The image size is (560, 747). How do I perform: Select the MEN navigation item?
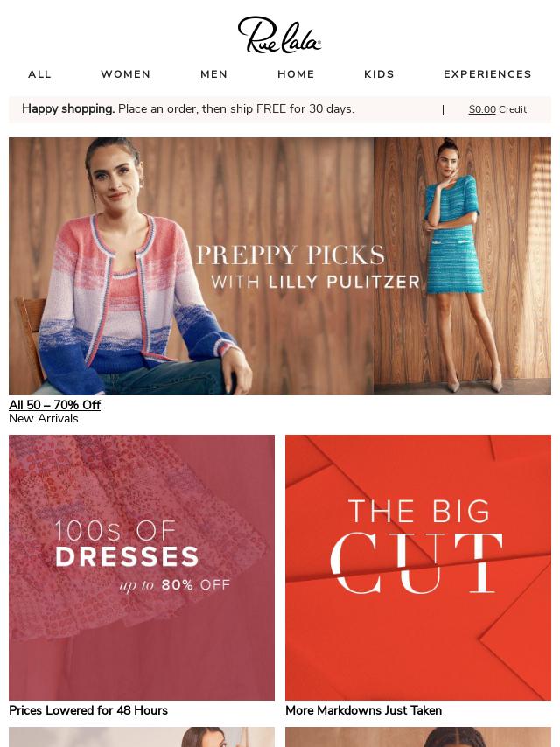tap(214, 74)
